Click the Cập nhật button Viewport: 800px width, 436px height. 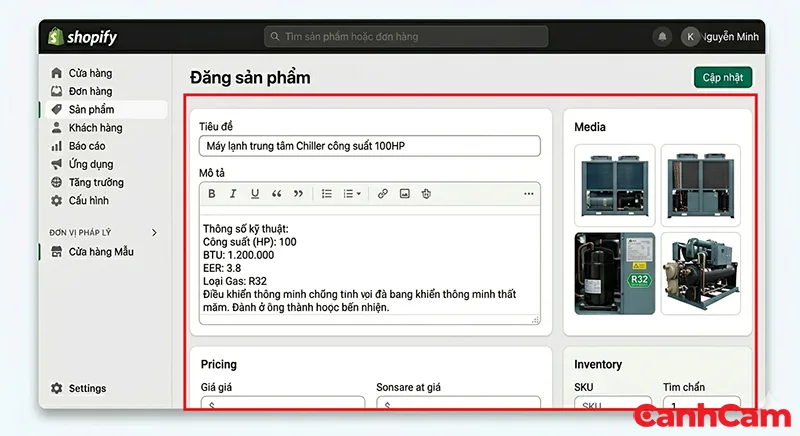coord(722,78)
